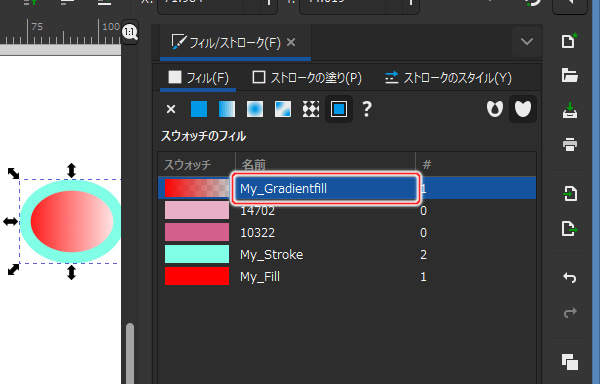
Task: Click the horizontal ruler at 75
Action: click(x=37, y=26)
